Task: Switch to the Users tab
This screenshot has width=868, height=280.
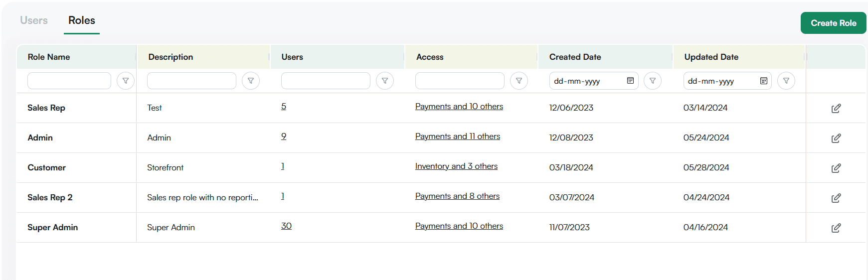Action: tap(34, 20)
